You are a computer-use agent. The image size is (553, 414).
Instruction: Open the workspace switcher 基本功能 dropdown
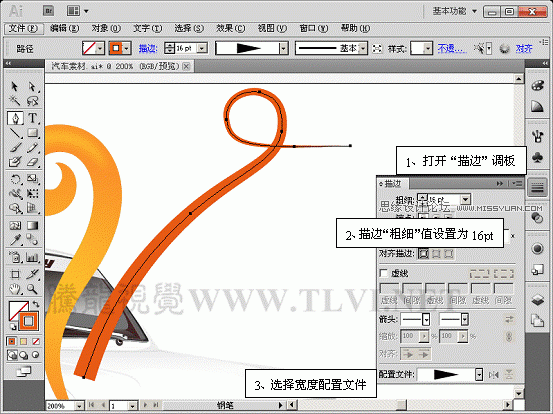click(x=455, y=11)
